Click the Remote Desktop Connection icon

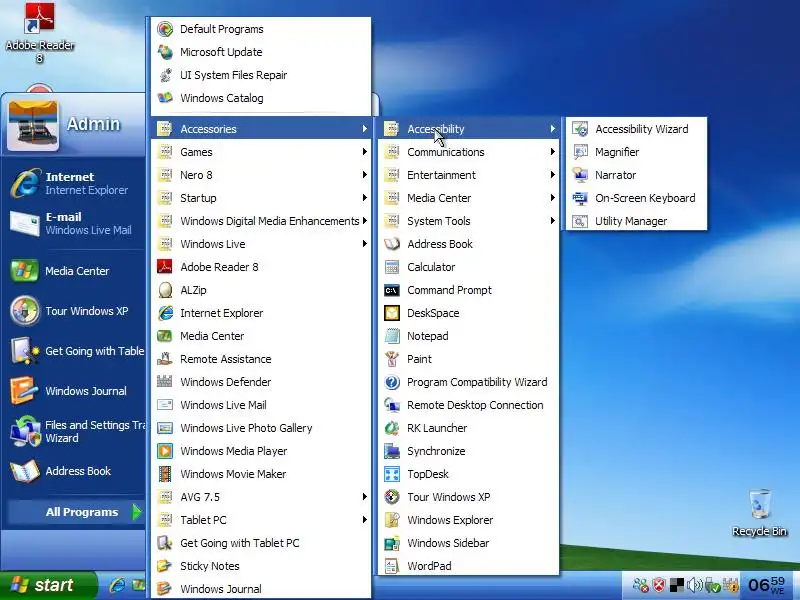pos(392,405)
